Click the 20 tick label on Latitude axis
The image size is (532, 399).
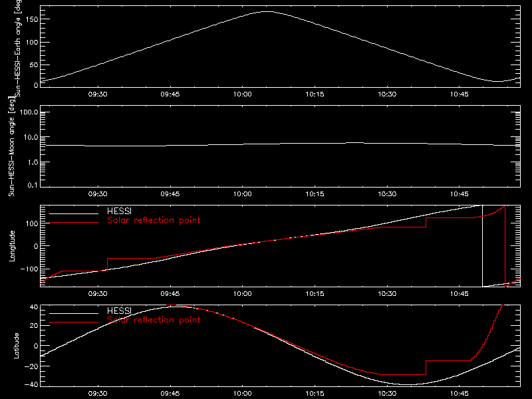(x=34, y=326)
